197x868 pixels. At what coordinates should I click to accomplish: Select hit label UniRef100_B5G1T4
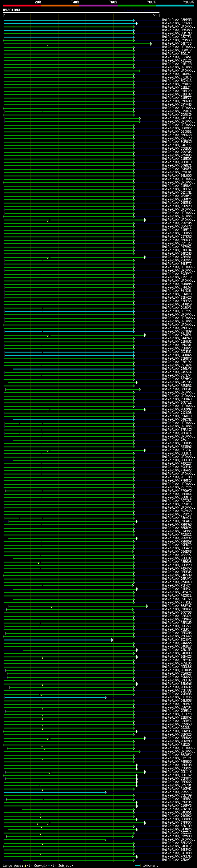tap(176, 54)
